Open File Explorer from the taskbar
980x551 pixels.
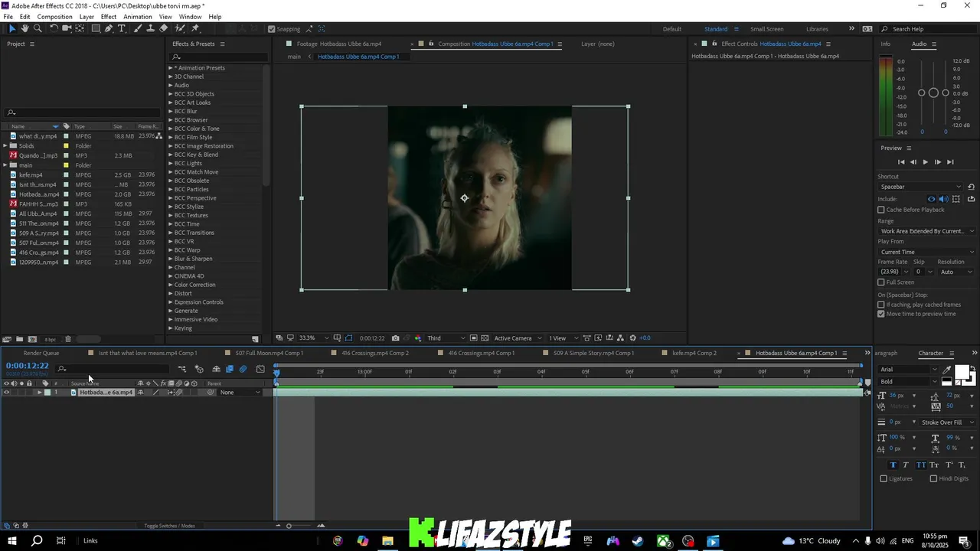tap(388, 541)
